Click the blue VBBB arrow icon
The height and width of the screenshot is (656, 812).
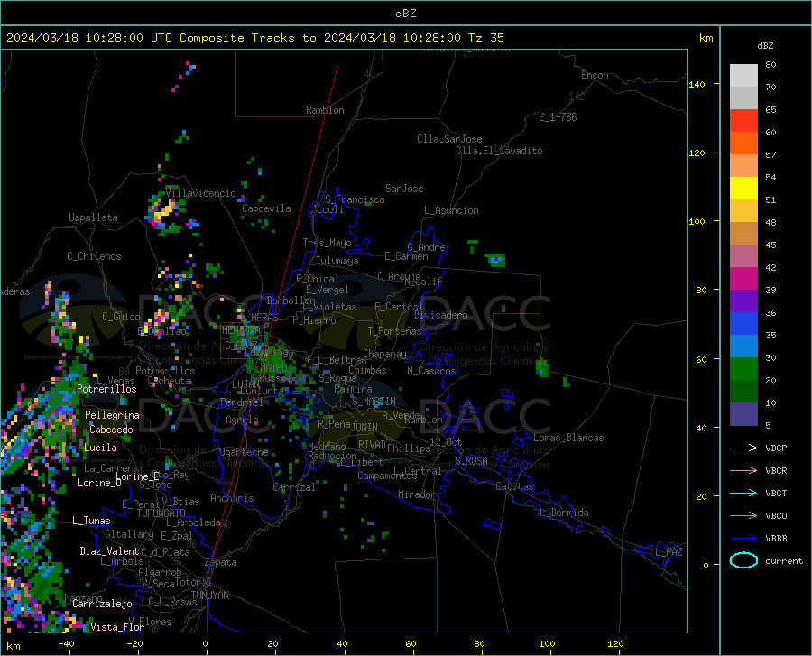(x=743, y=538)
